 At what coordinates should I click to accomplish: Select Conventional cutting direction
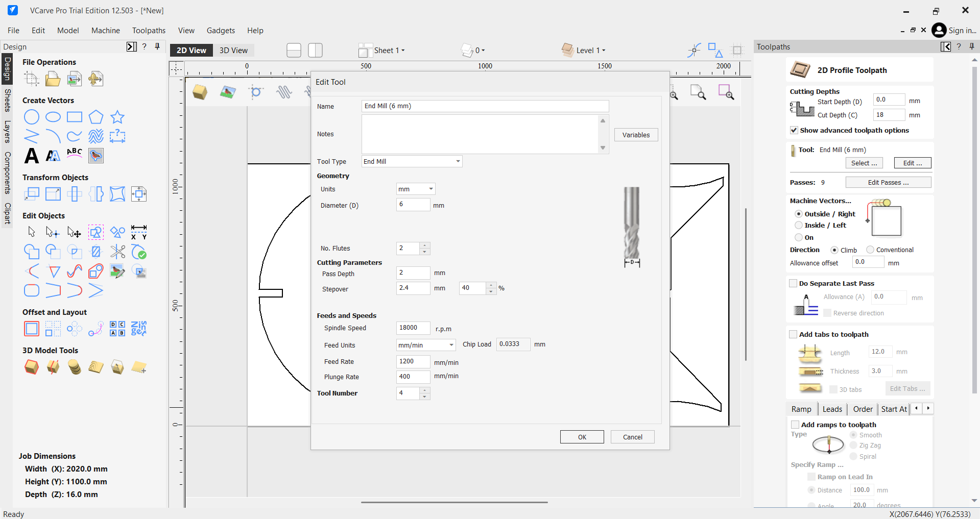click(870, 250)
